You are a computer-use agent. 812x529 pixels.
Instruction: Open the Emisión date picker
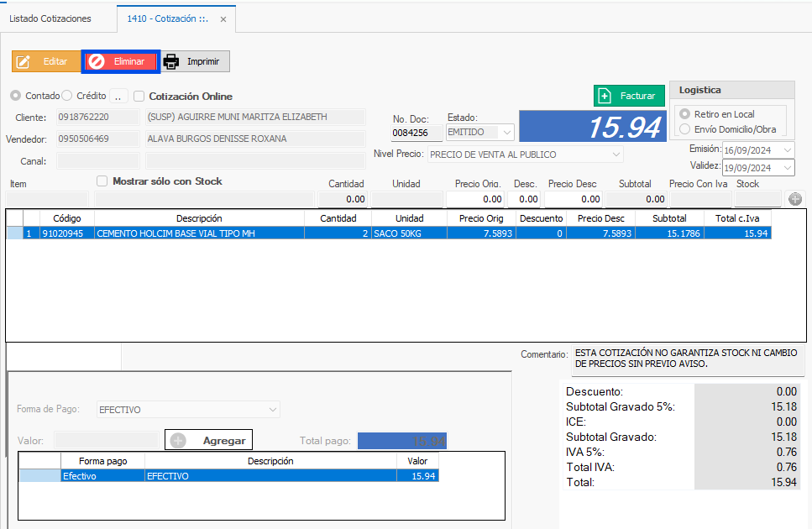[x=787, y=149]
